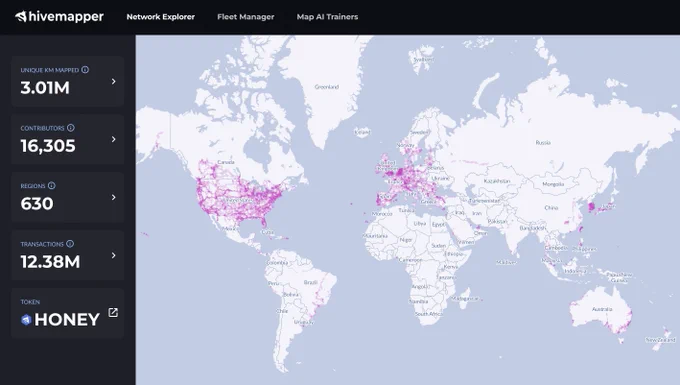Open the HONEY token external link icon

point(113,313)
